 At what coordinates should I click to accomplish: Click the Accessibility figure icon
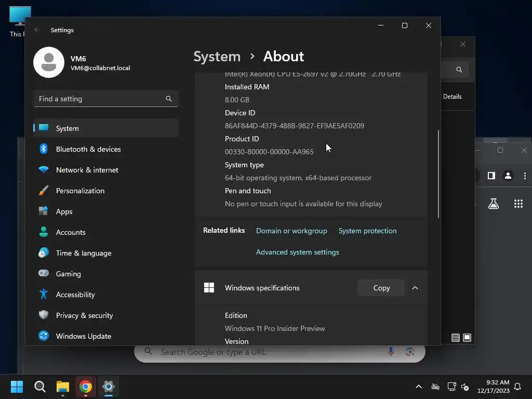[x=44, y=294]
